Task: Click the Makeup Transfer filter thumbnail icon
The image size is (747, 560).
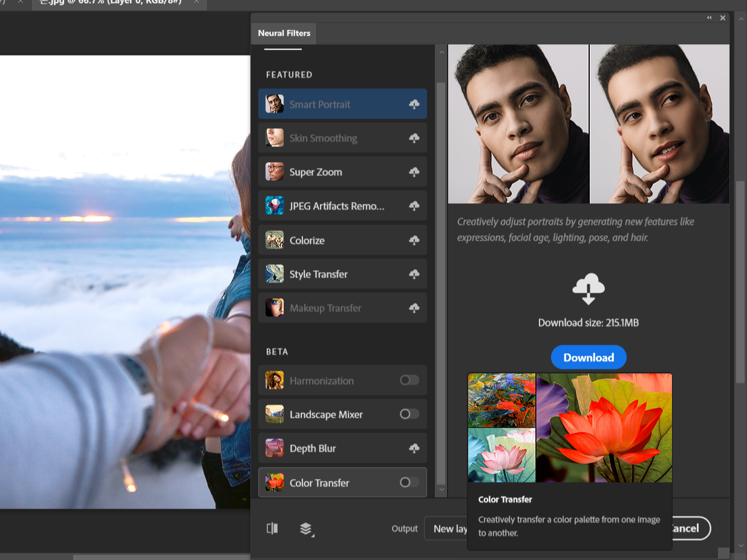Action: pos(275,308)
